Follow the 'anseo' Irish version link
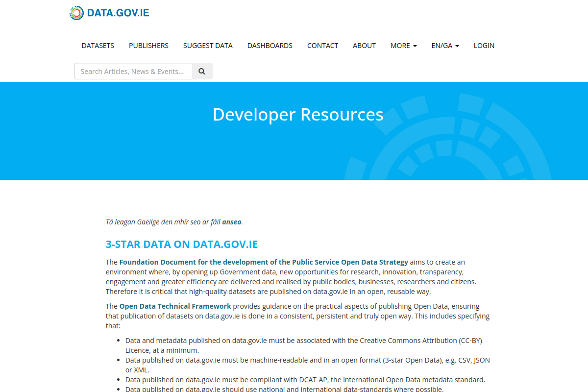 point(232,222)
